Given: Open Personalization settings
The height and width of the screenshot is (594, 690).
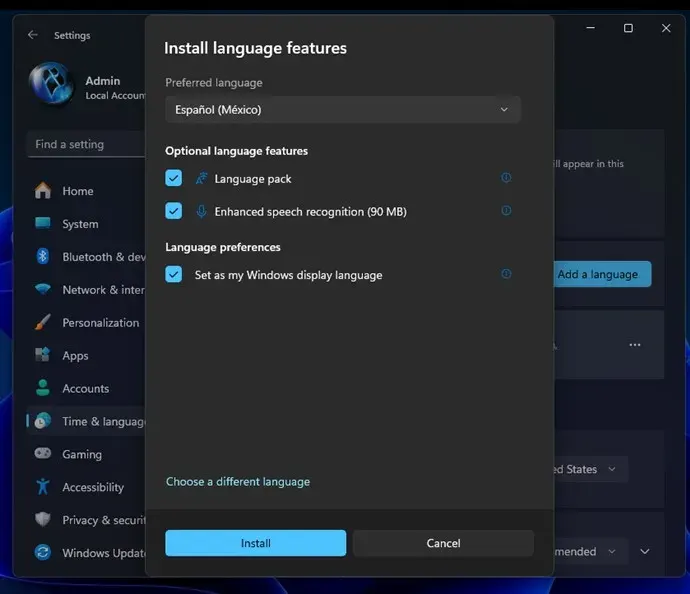Looking at the screenshot, I should [101, 323].
